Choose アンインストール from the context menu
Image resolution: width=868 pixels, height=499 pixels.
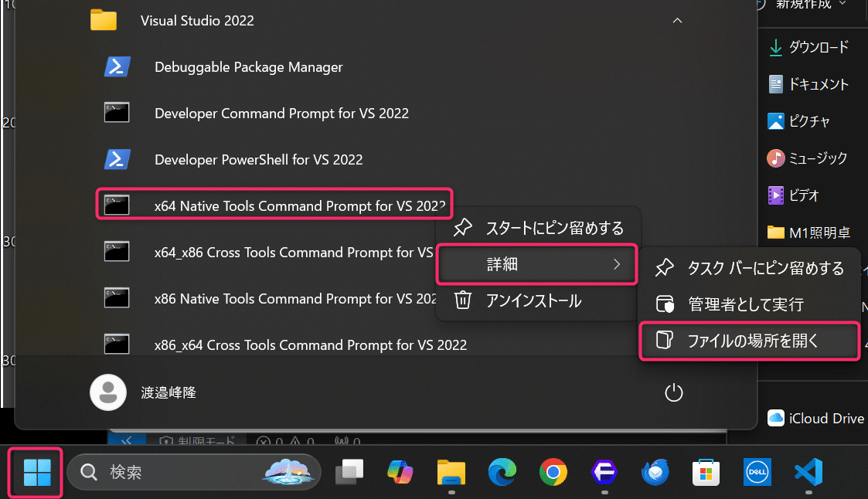(538, 301)
